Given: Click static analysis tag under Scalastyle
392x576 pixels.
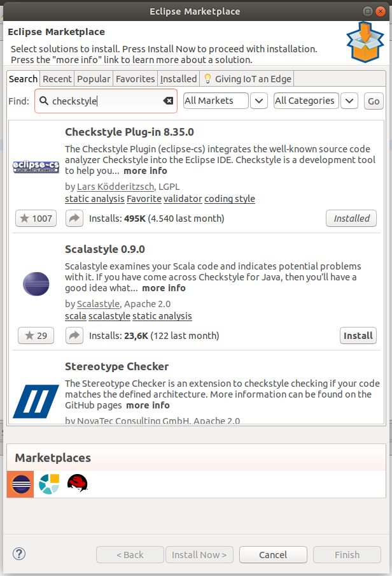Looking at the screenshot, I should click(162, 316).
